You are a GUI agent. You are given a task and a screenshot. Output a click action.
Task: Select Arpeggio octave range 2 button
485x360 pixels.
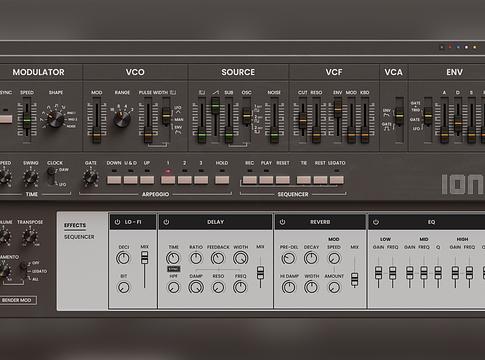point(185,180)
